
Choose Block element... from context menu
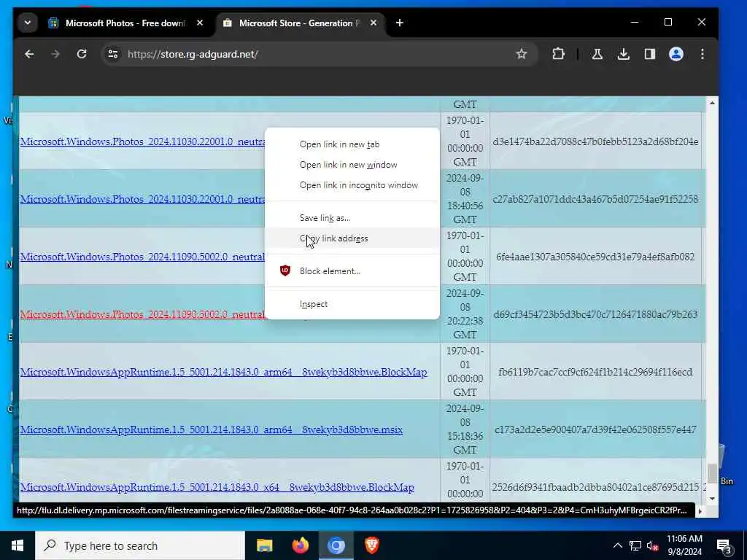352,271
